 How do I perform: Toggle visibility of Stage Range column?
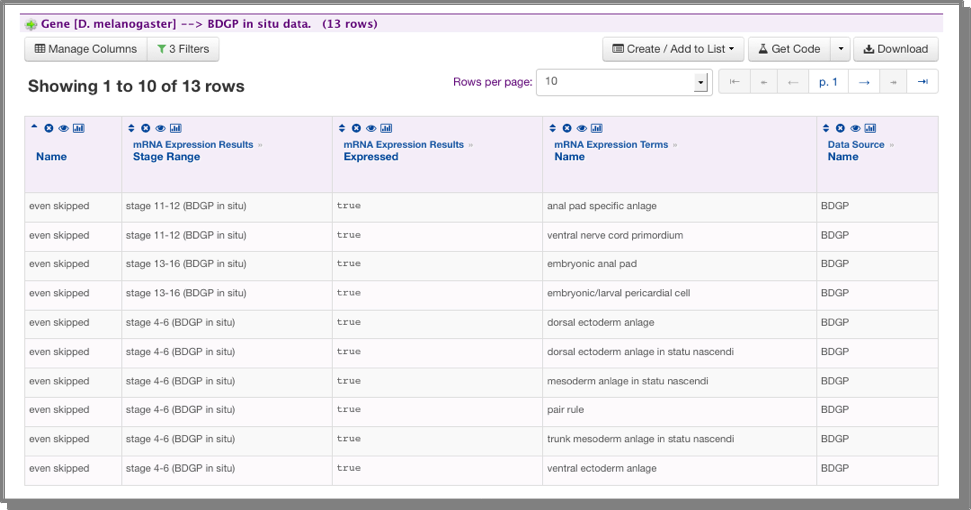(x=160, y=128)
